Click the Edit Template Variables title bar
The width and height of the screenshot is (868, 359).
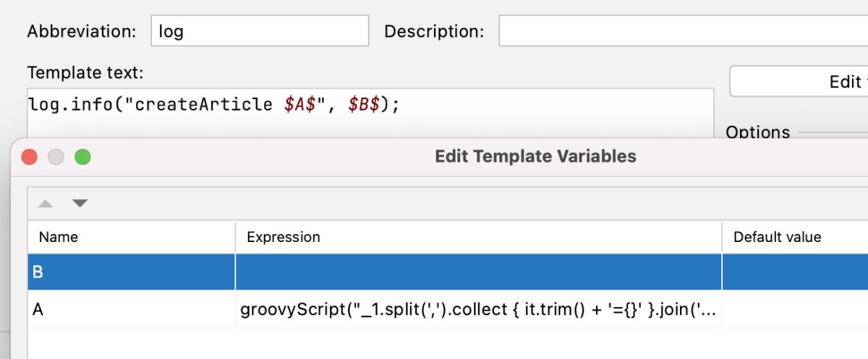click(x=535, y=156)
